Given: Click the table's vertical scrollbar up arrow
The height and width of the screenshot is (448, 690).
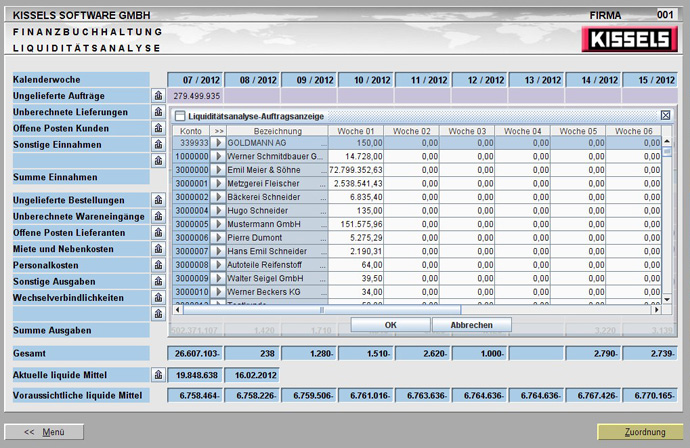Looking at the screenshot, I should click(x=667, y=141).
